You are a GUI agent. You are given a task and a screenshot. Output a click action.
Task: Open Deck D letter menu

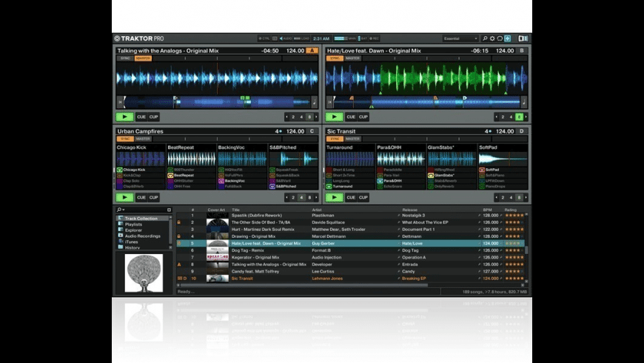[x=522, y=131]
